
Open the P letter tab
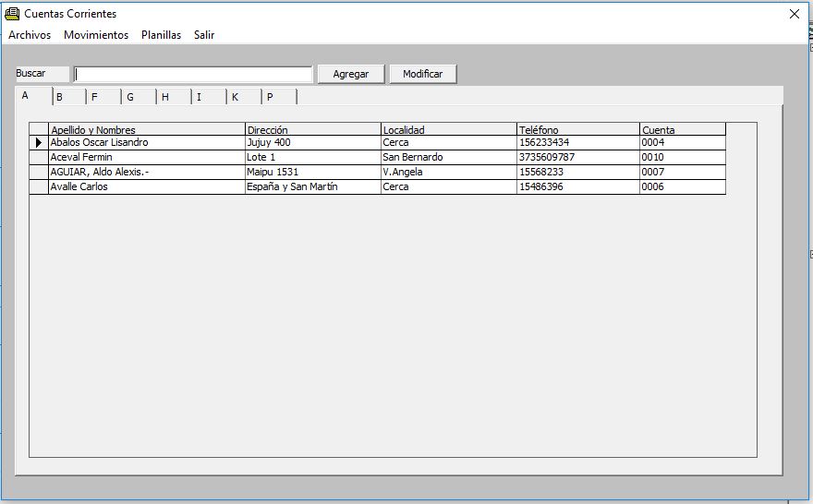coord(278,97)
